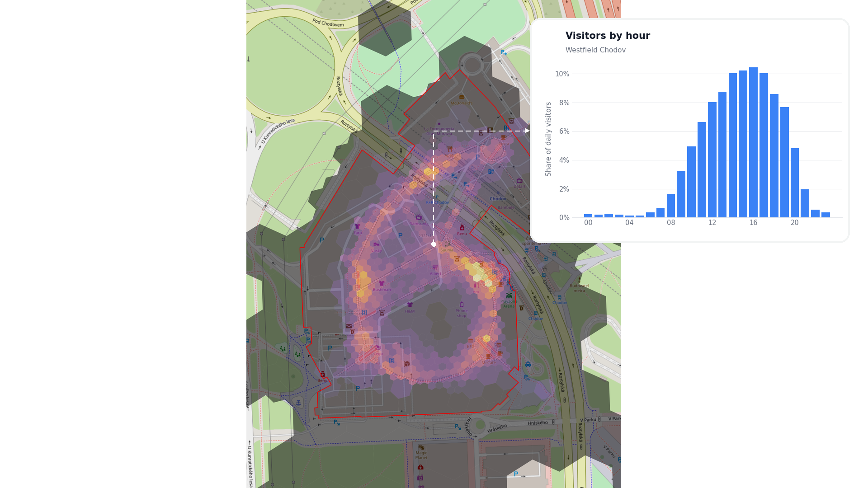868x488 pixels.
Task: Select the Playzone Arena arcade icon
Action: (x=509, y=296)
